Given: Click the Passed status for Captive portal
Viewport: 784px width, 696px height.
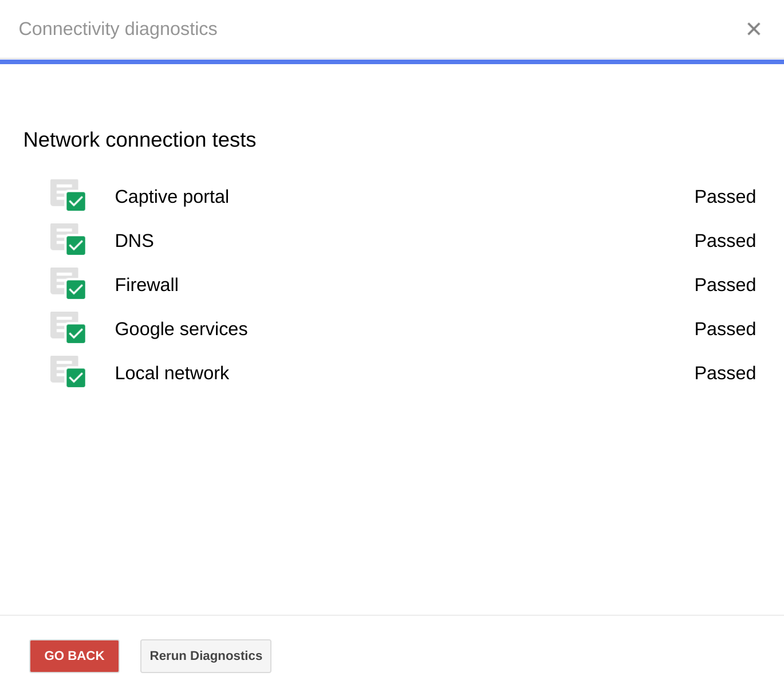Looking at the screenshot, I should tap(724, 196).
